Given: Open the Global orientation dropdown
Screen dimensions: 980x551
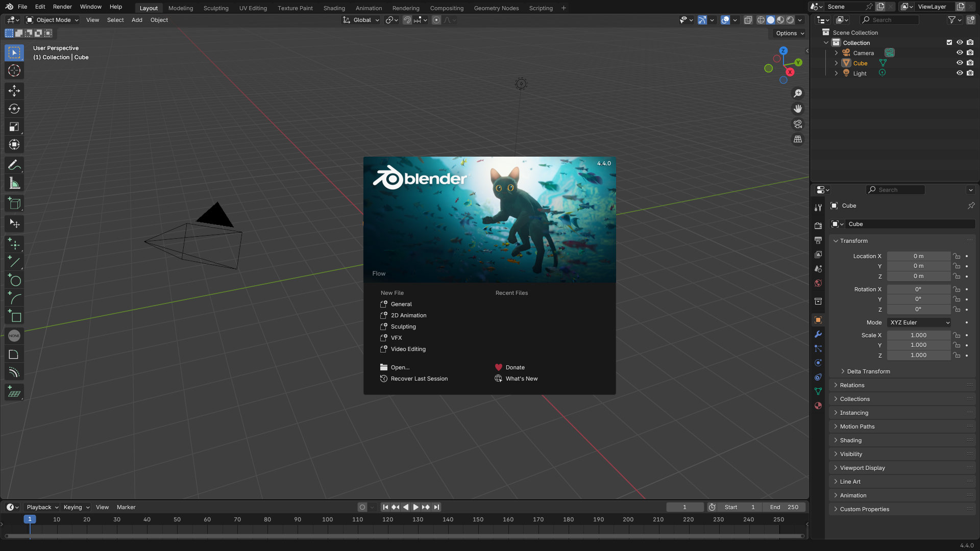Looking at the screenshot, I should click(361, 20).
